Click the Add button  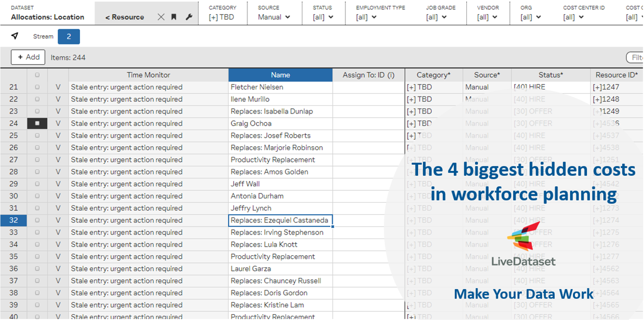[28, 57]
